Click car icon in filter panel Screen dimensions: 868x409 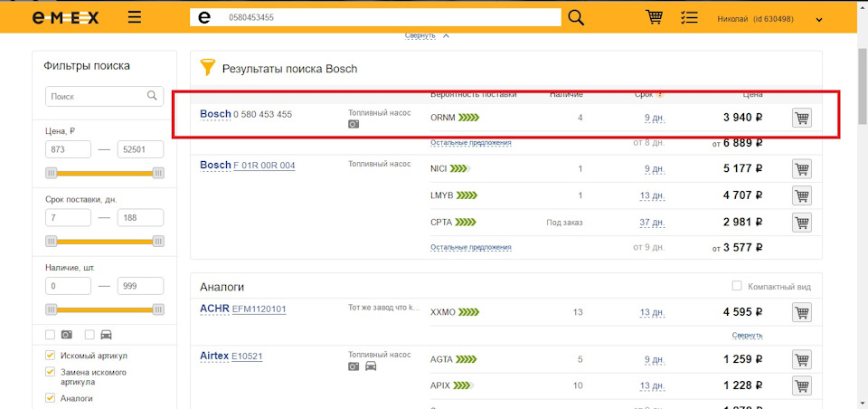click(107, 335)
